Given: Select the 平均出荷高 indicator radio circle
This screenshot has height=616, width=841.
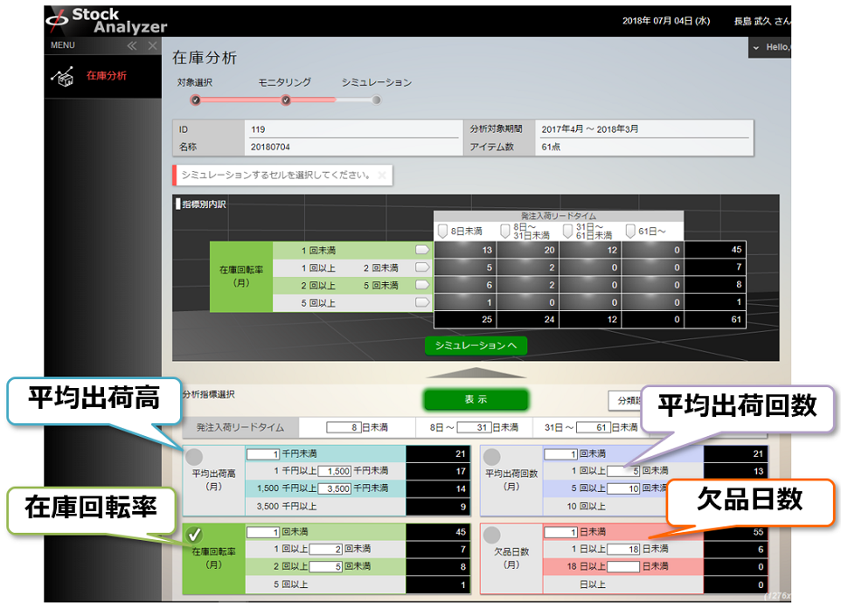Looking at the screenshot, I should coord(194,456).
